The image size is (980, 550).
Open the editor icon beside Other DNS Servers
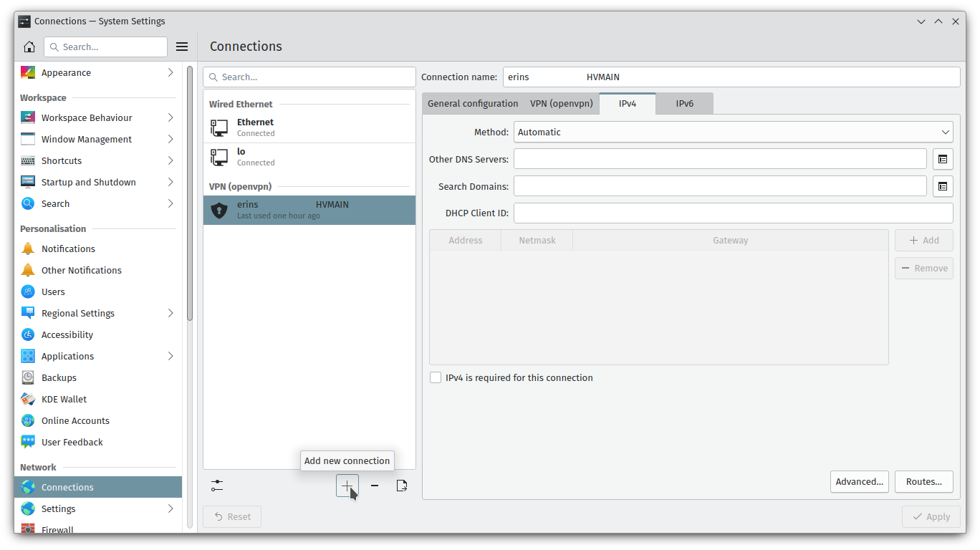tap(943, 159)
